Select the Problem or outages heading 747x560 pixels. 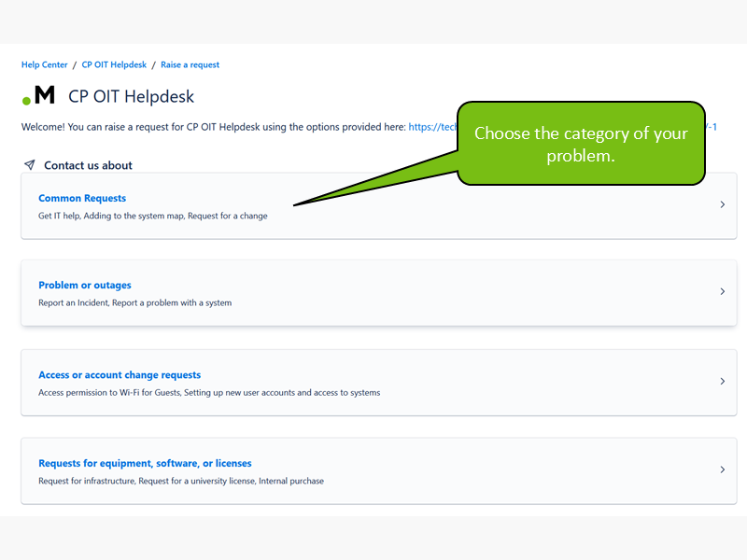85,286
